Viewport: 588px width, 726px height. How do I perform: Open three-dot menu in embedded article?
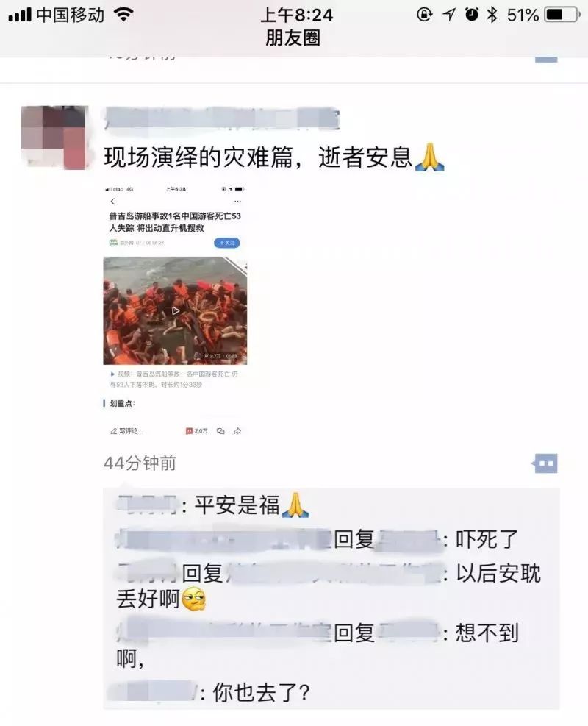point(237,202)
